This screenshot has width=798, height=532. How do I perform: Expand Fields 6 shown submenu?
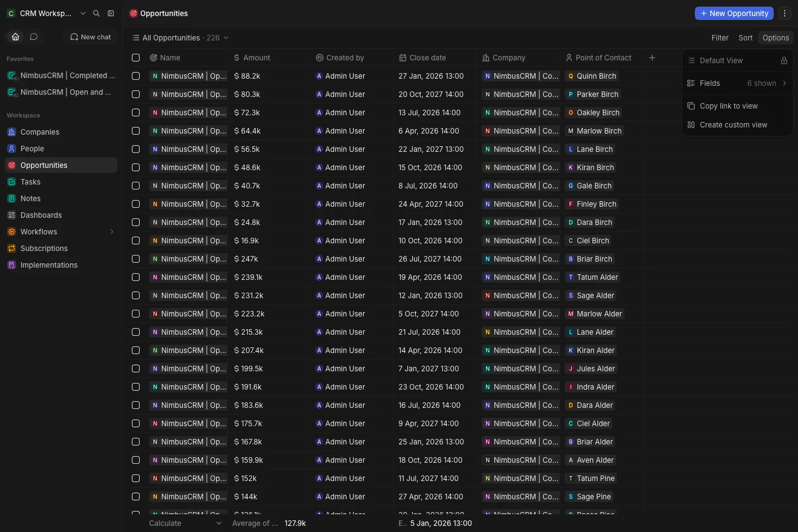(x=737, y=83)
